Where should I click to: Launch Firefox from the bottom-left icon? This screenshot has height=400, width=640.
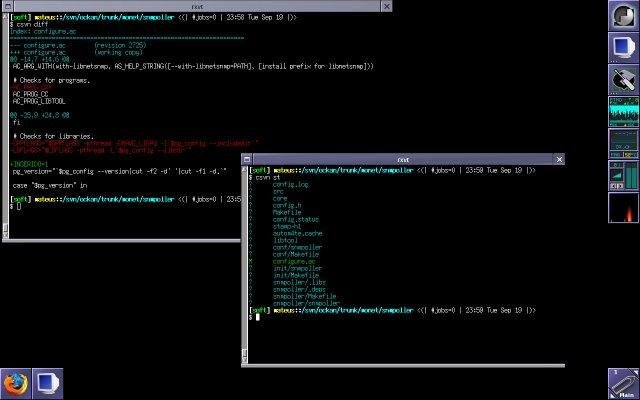pos(16,384)
